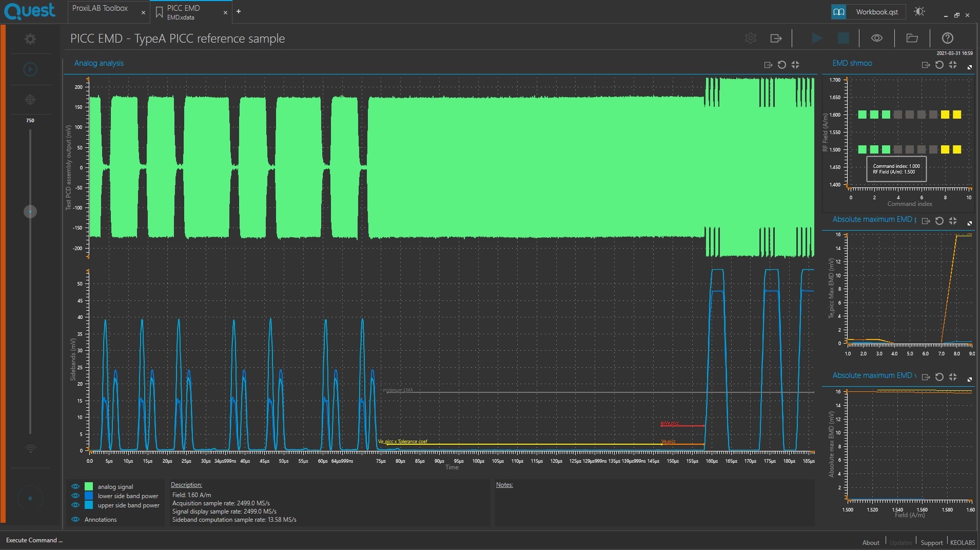This screenshot has height=550, width=980.
Task: Add a new tab with plus button
Action: 238,11
